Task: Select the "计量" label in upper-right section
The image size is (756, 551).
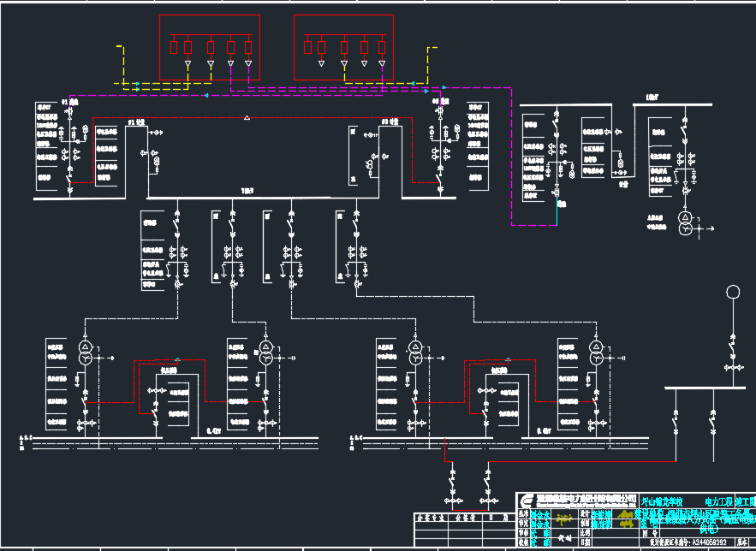Action: [x=624, y=184]
